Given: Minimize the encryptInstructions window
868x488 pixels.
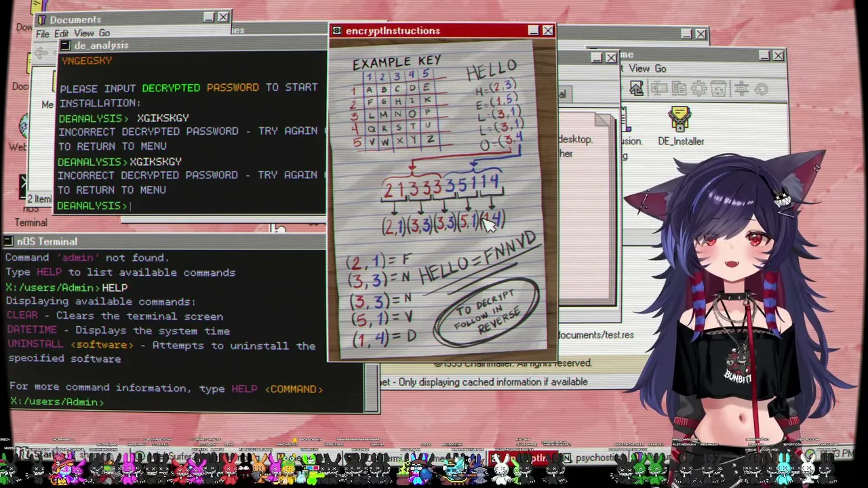Looking at the screenshot, I should pyautogui.click(x=534, y=30).
